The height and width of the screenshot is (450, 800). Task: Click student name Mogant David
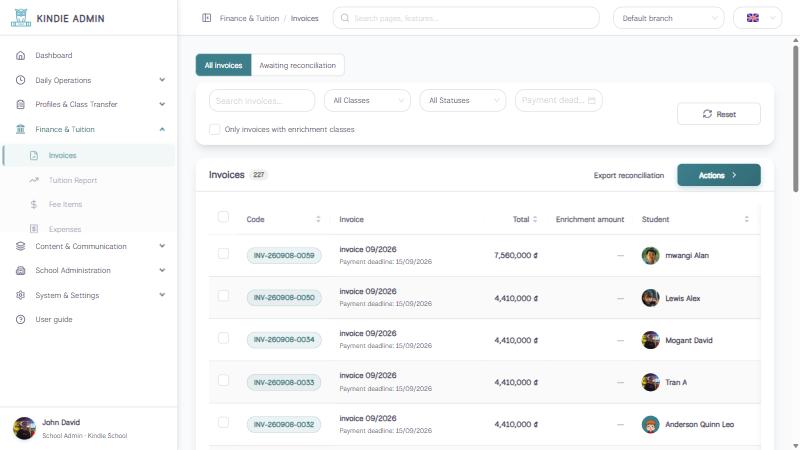coord(689,340)
